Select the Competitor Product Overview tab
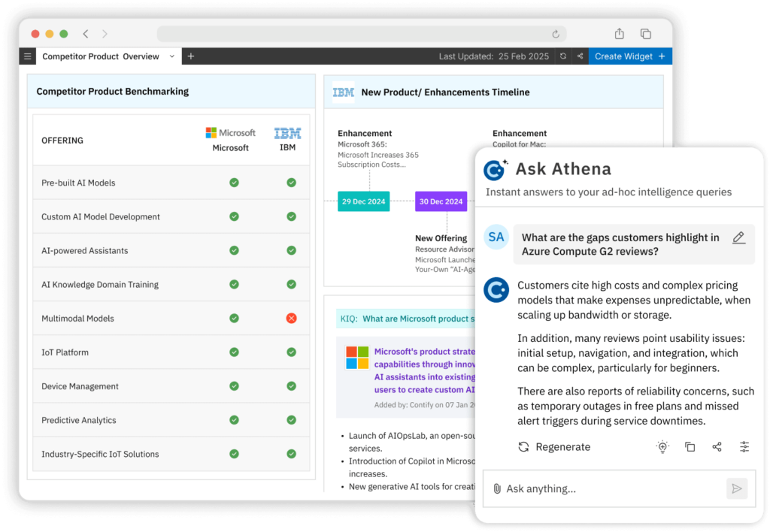The height and width of the screenshot is (532, 770). (102, 56)
